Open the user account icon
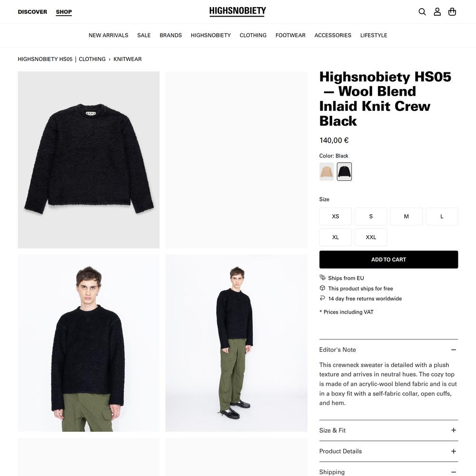476x476 pixels. click(437, 12)
